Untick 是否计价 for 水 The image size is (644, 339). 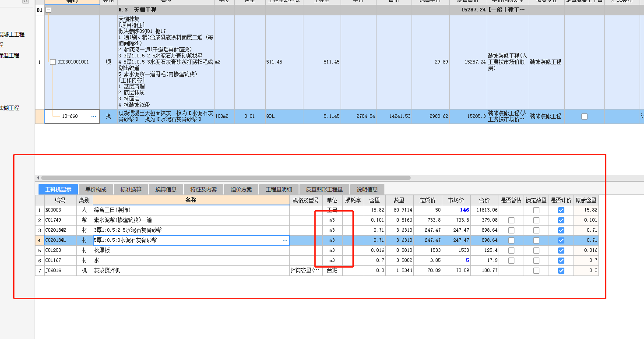(x=561, y=261)
